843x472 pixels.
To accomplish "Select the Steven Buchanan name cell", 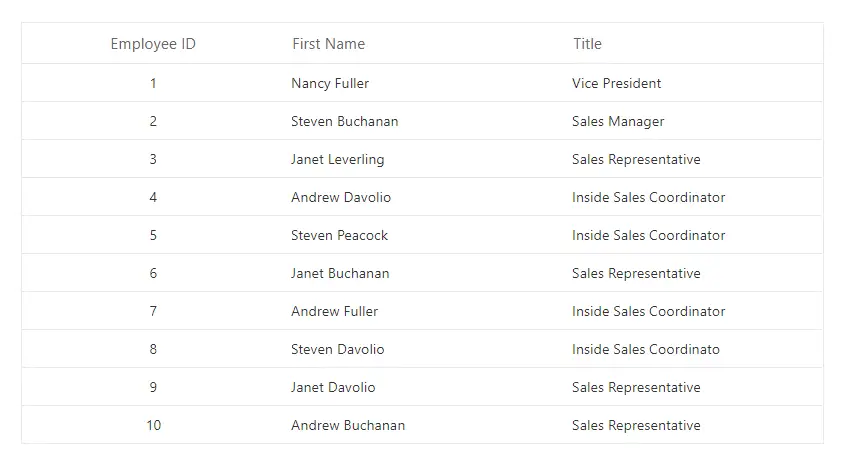I will tap(344, 122).
